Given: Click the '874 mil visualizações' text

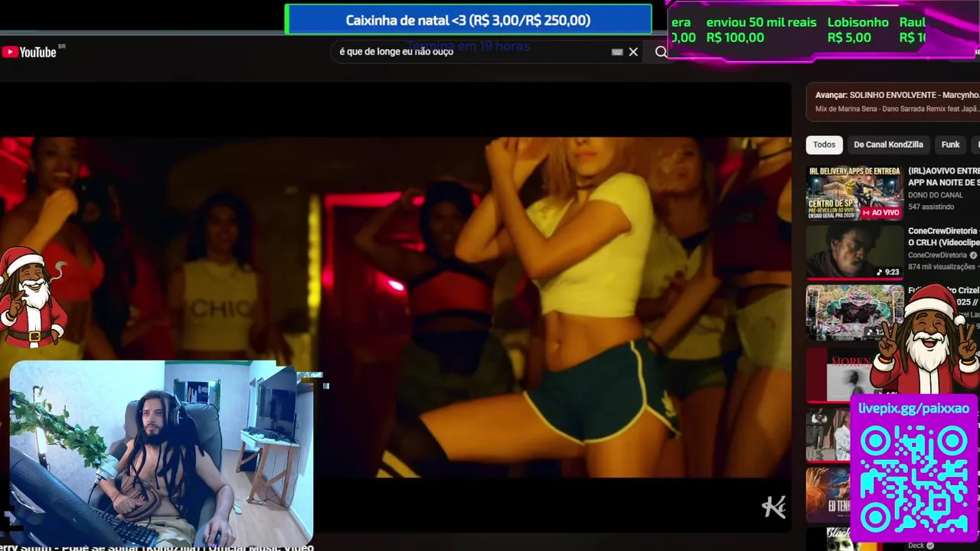Looking at the screenshot, I should click(941, 266).
